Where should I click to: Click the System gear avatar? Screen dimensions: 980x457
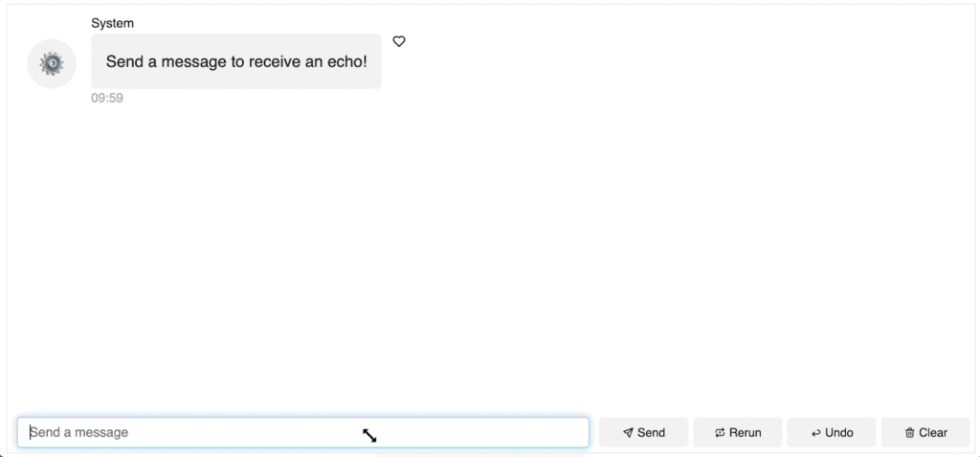52,63
